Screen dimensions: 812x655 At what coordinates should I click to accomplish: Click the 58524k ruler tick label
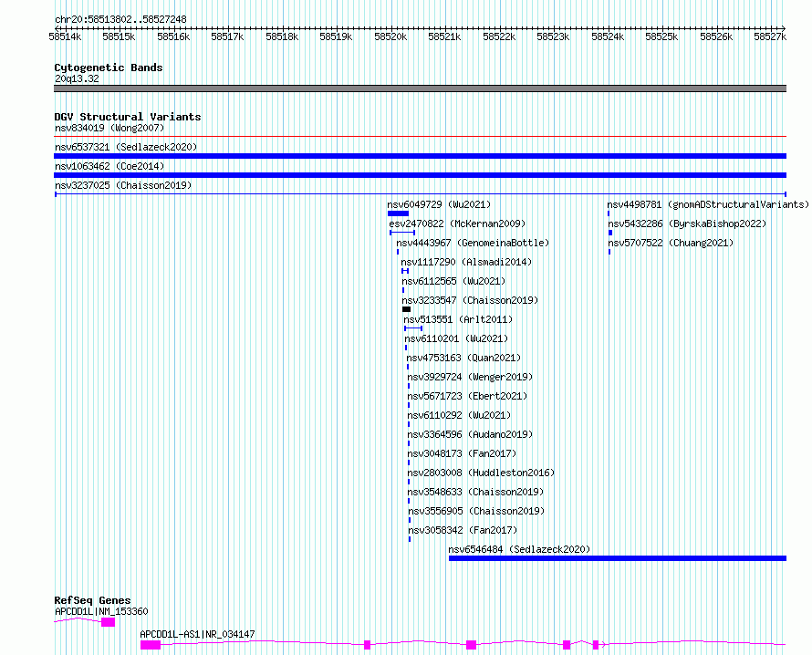point(608,36)
